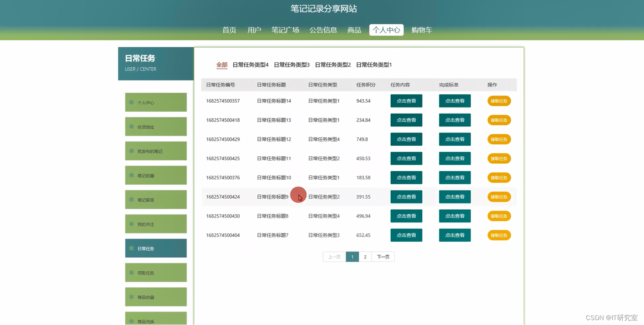
Task: Click the 任务积分 column header
Action: [x=366, y=85]
